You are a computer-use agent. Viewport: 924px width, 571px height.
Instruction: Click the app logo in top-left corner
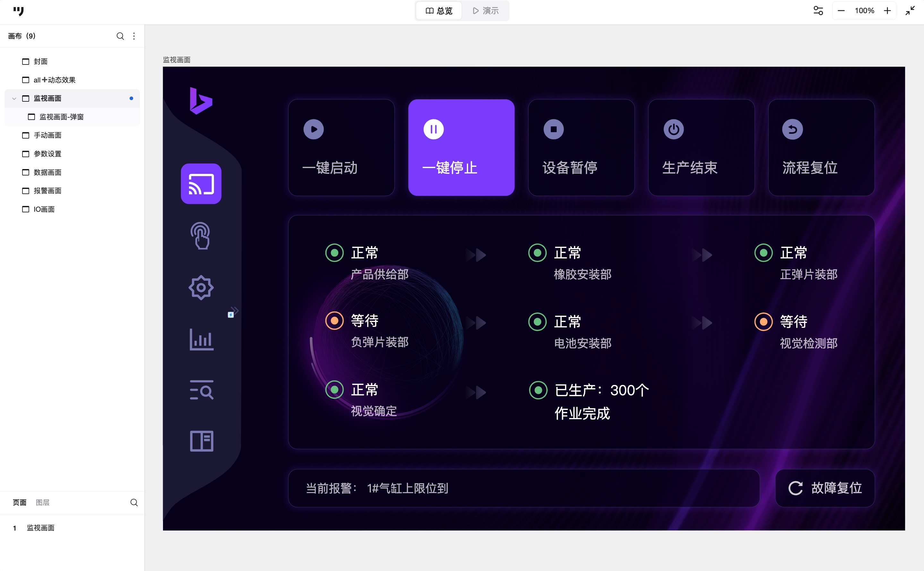point(18,11)
